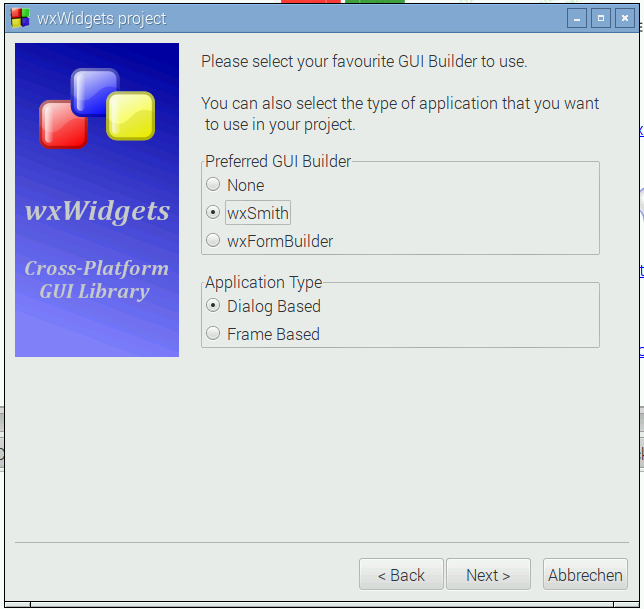Maximize the wxWidgets project window
This screenshot has height=609, width=644.
pos(601,18)
